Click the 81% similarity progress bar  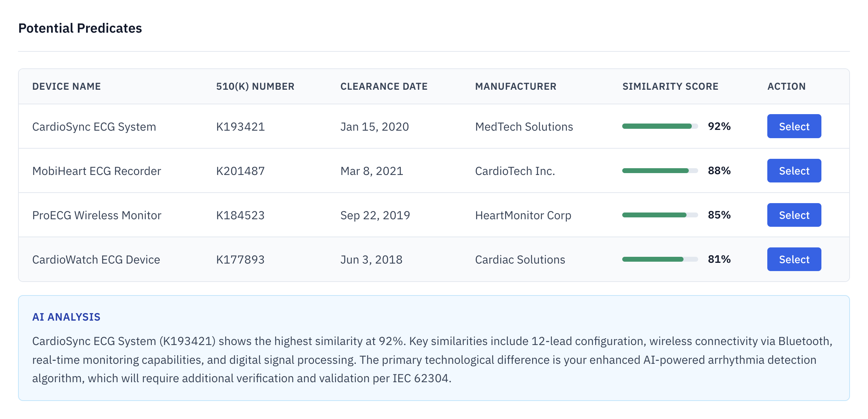pos(660,259)
